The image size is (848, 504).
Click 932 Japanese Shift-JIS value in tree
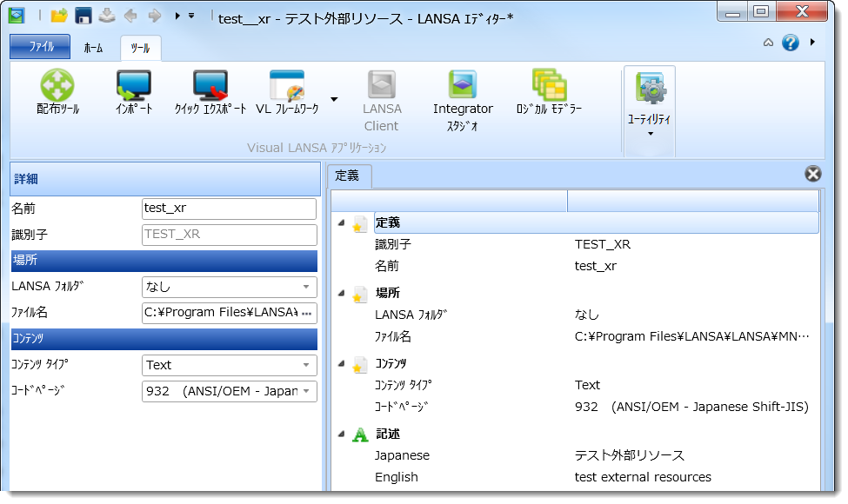coord(691,407)
